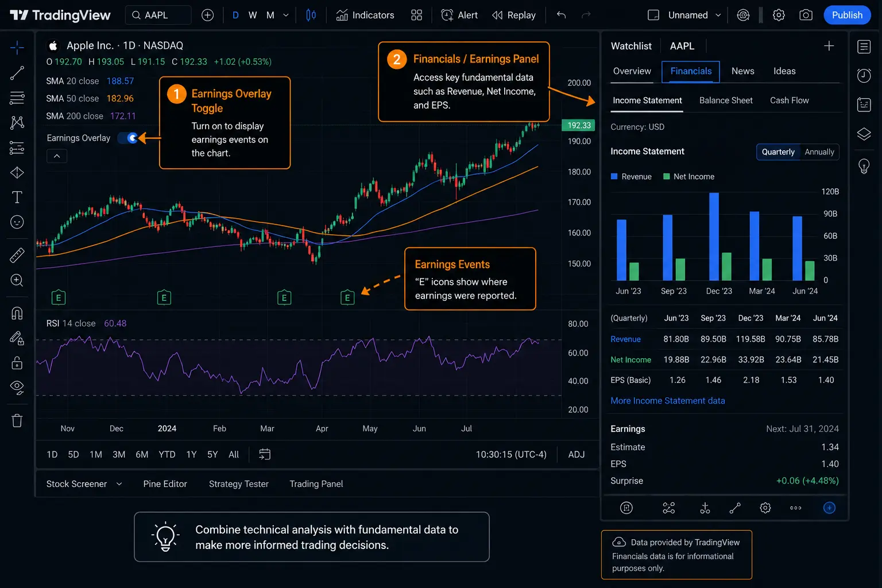The height and width of the screenshot is (588, 882).
Task: Open the more options dots in financial panel
Action: (x=795, y=508)
